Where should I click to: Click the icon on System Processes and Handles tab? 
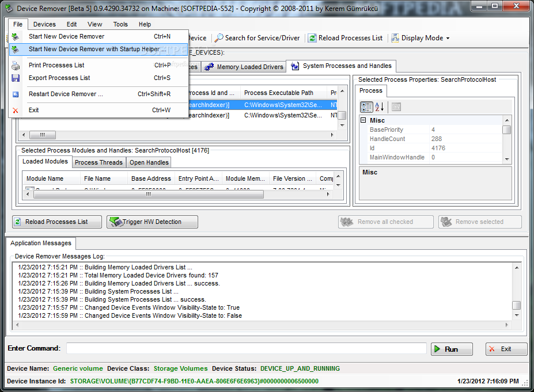click(295, 66)
